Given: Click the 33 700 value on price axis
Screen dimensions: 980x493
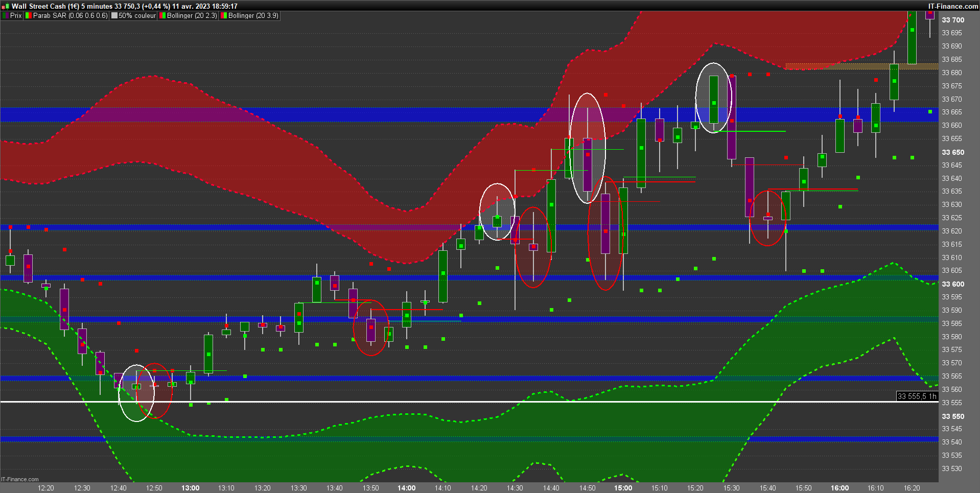Looking at the screenshot, I should tap(953, 20).
